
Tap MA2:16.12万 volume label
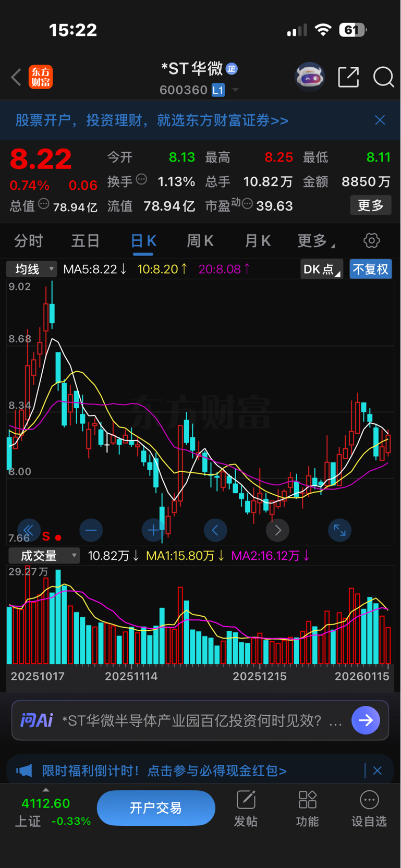coord(270,556)
